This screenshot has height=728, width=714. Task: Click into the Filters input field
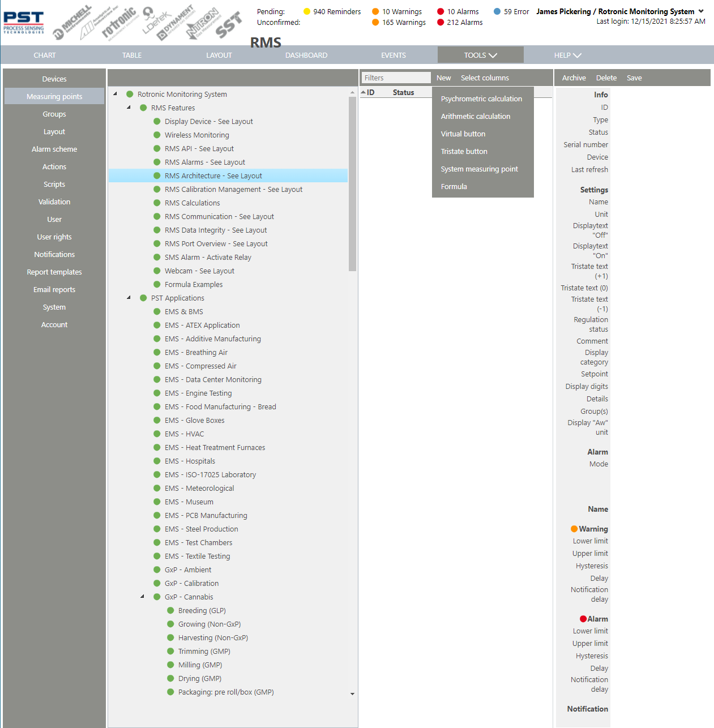(x=396, y=78)
